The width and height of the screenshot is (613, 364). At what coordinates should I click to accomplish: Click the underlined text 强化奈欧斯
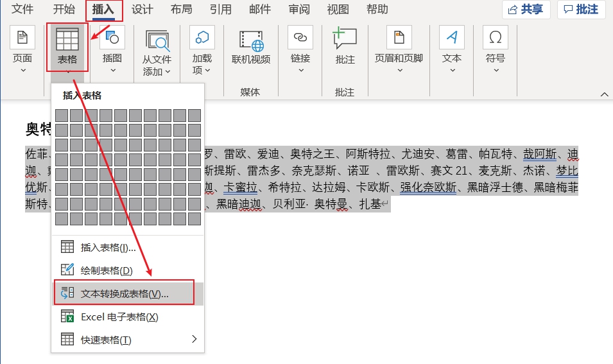tap(428, 187)
